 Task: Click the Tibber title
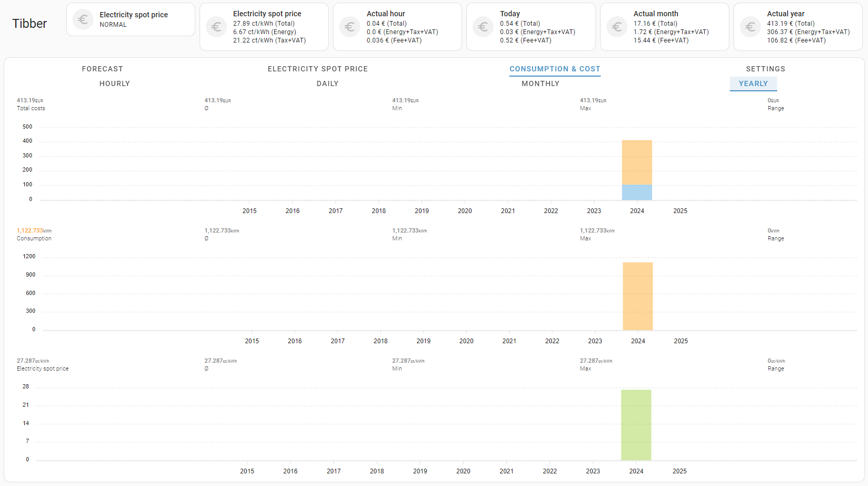coord(29,24)
